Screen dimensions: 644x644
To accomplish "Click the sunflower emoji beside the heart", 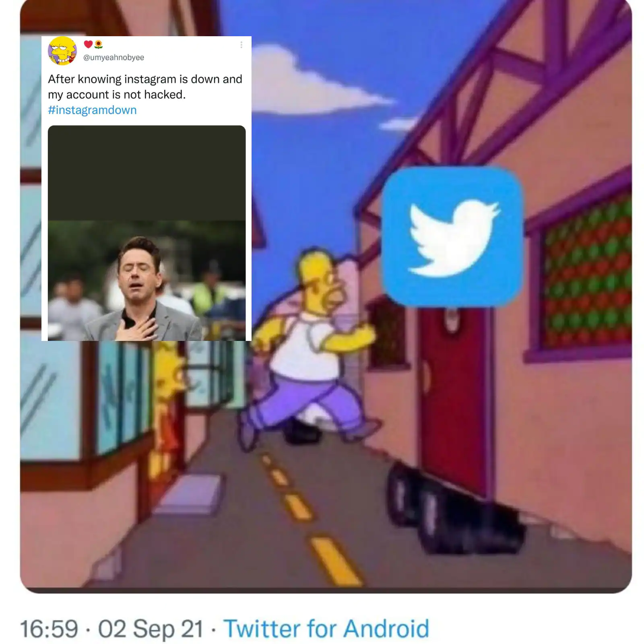I will pyautogui.click(x=99, y=44).
